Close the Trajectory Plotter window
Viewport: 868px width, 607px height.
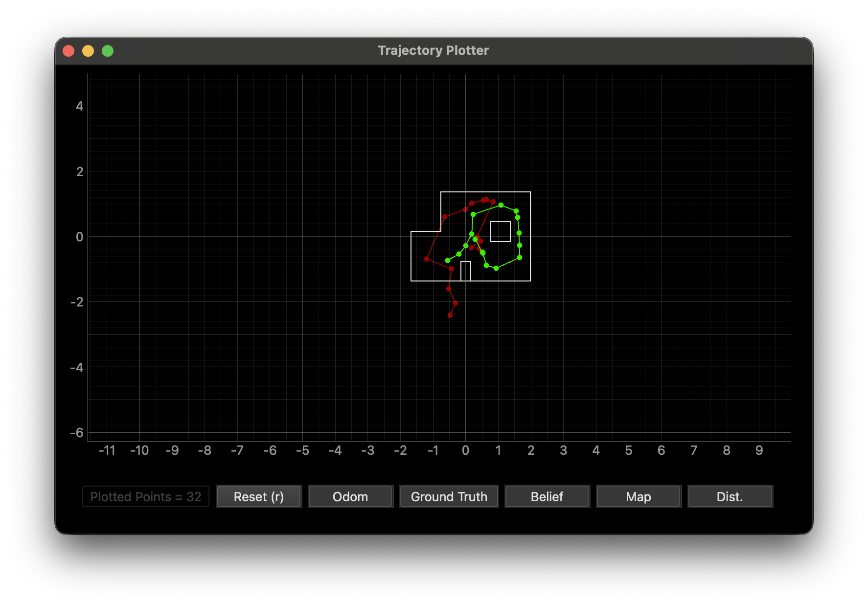pyautogui.click(x=69, y=51)
